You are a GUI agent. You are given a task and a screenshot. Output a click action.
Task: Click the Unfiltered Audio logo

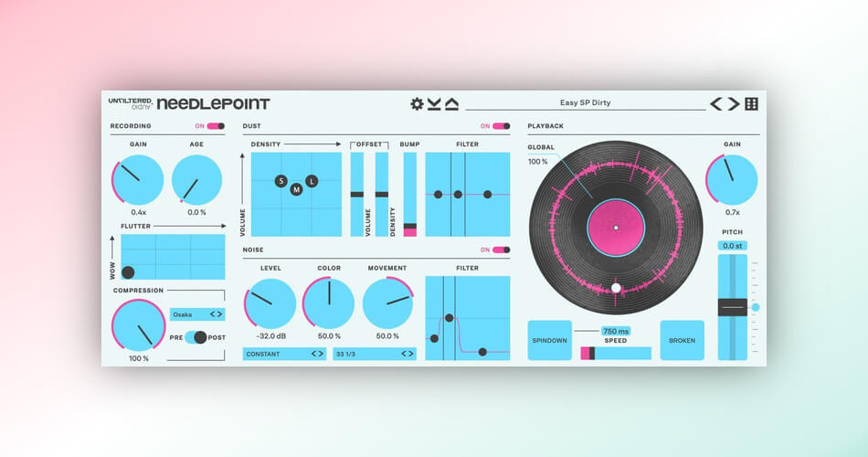130,103
